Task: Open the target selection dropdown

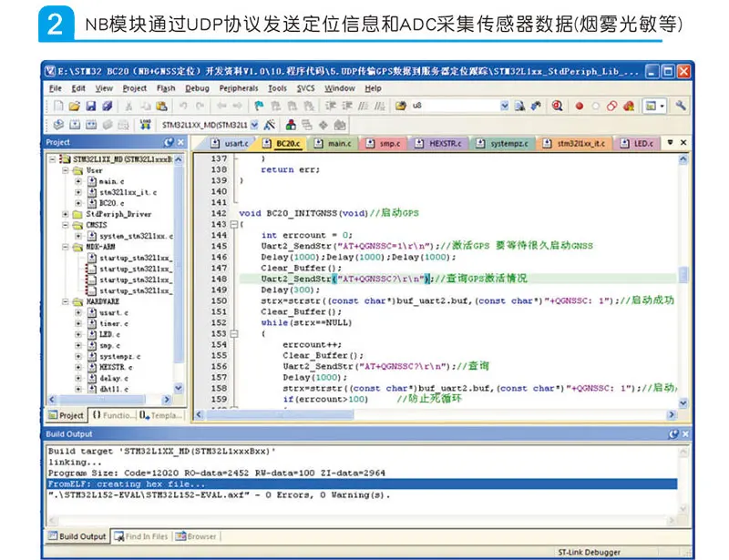Action: [254, 125]
